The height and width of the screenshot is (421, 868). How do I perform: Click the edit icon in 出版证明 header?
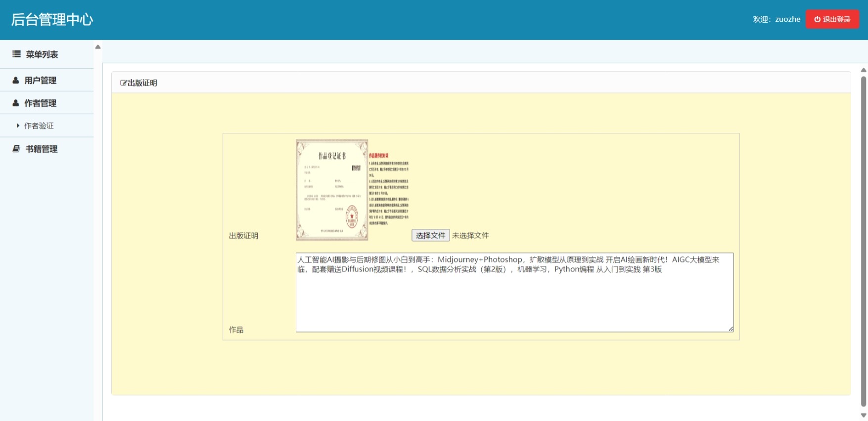(x=123, y=83)
